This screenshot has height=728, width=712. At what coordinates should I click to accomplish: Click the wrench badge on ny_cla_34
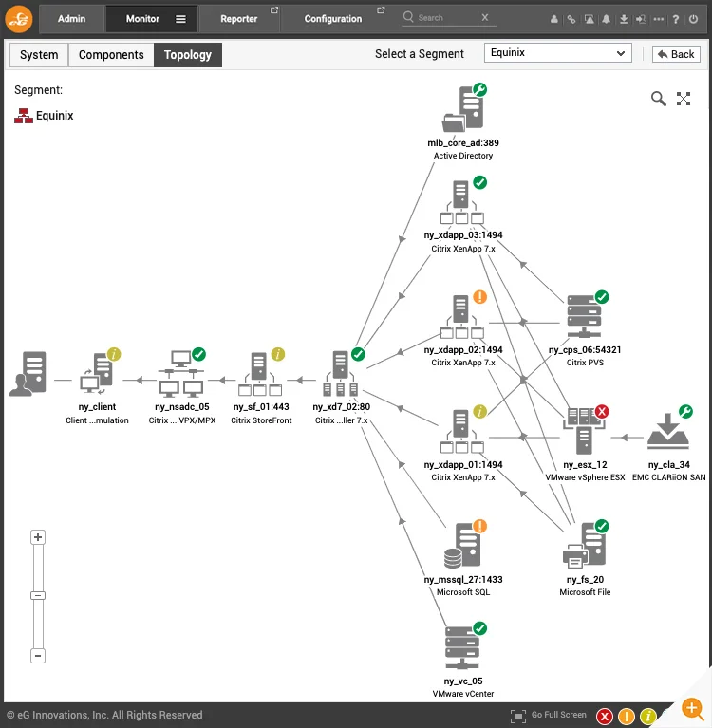pyautogui.click(x=685, y=411)
